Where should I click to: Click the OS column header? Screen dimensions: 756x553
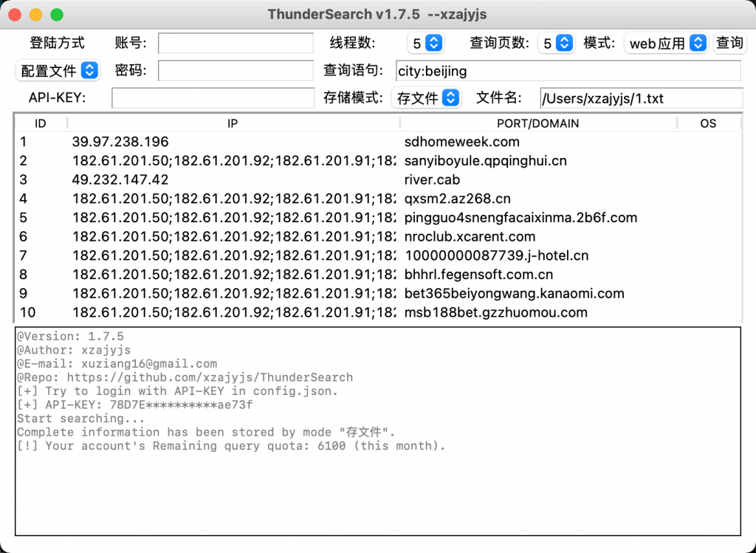(708, 123)
